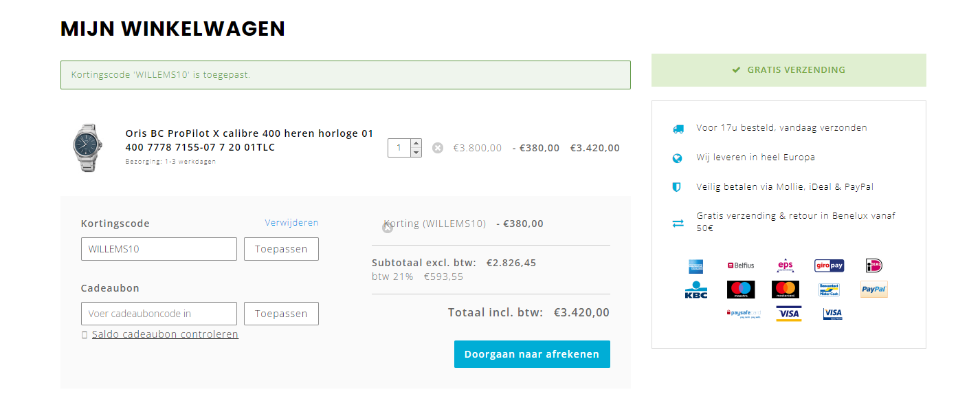Click the Subtotaal excl. btw label
The width and height of the screenshot is (980, 401).
(x=424, y=263)
